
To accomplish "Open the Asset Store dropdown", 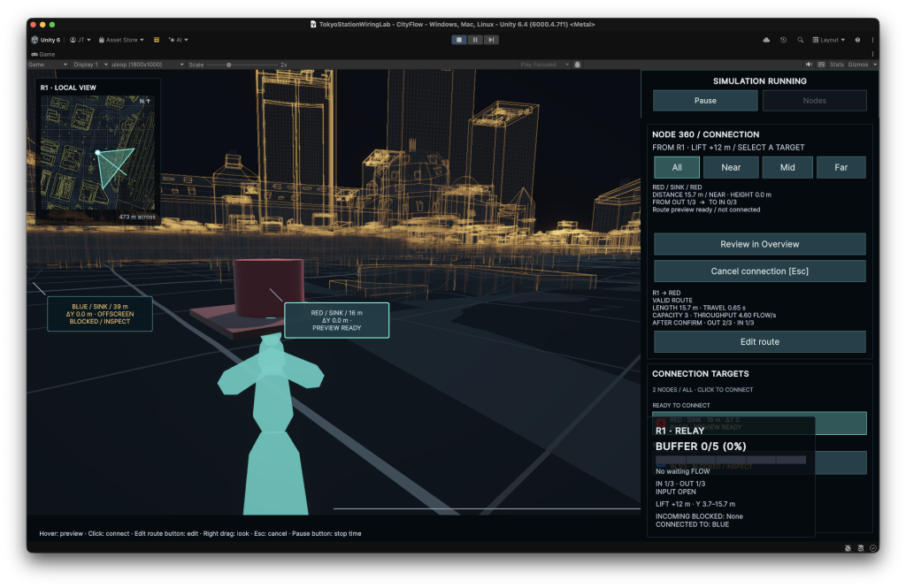I will (121, 40).
